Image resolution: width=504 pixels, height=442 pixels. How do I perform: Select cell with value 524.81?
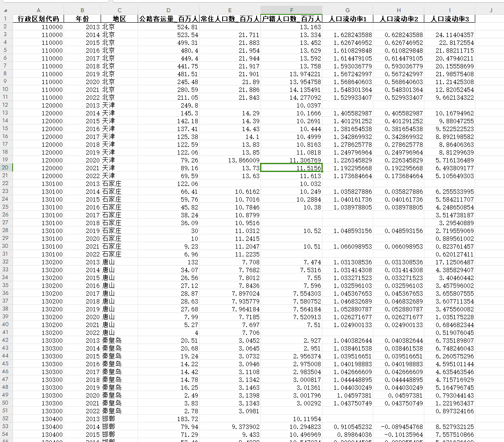[x=169, y=27]
